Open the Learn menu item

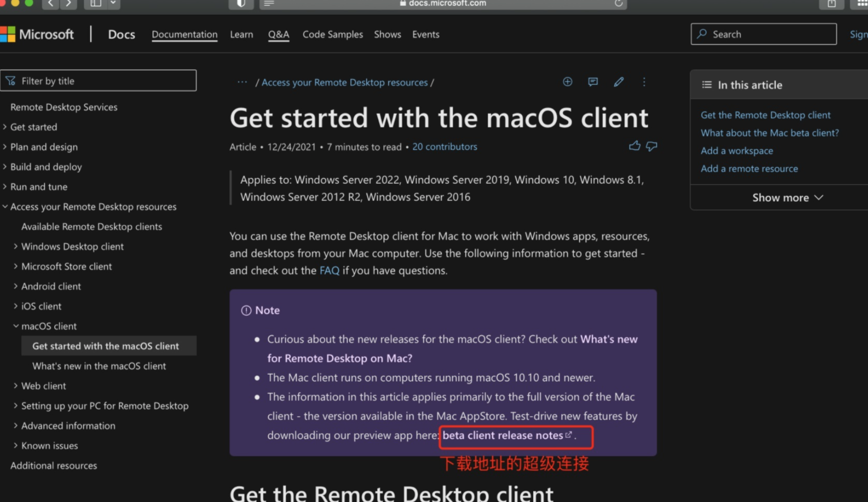click(x=242, y=34)
